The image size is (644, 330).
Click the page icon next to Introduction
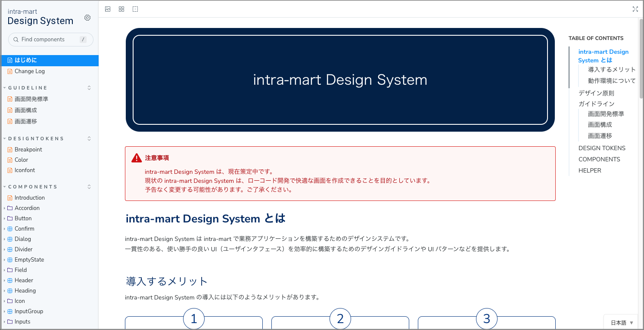point(9,197)
